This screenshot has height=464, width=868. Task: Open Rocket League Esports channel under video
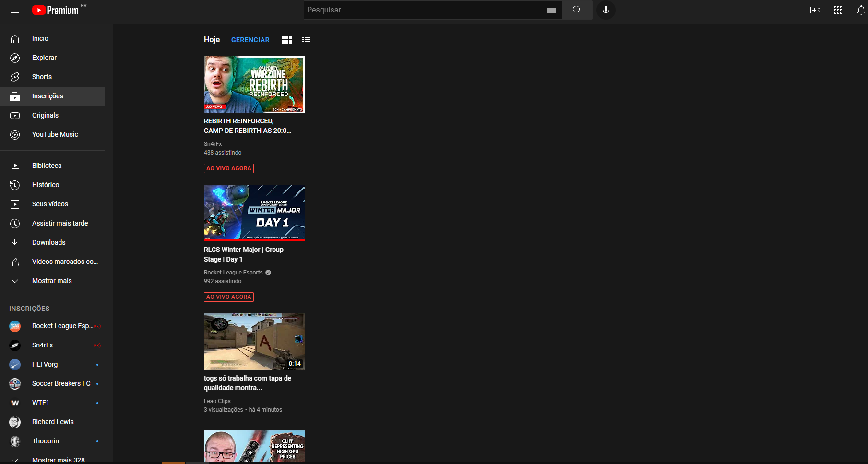click(x=233, y=273)
